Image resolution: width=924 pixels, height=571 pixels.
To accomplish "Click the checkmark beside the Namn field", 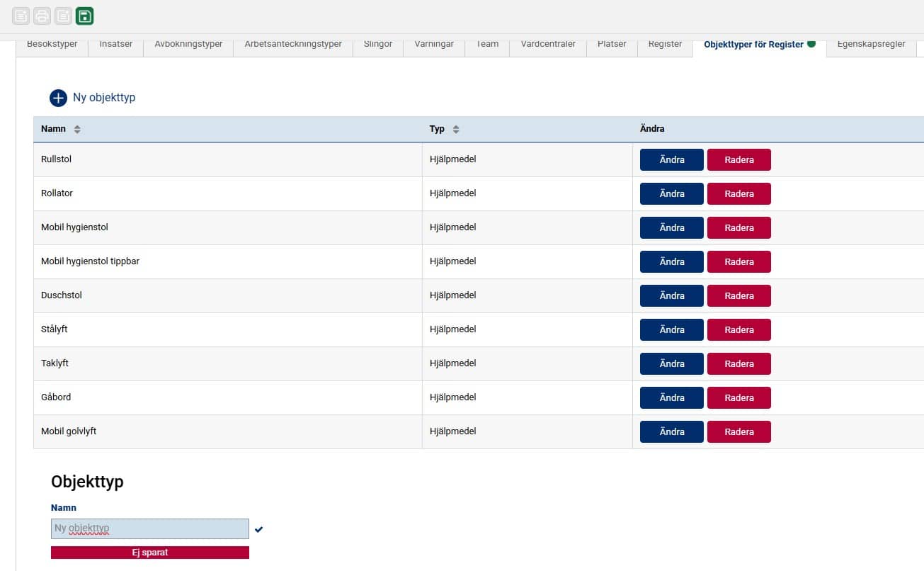I will 259,529.
